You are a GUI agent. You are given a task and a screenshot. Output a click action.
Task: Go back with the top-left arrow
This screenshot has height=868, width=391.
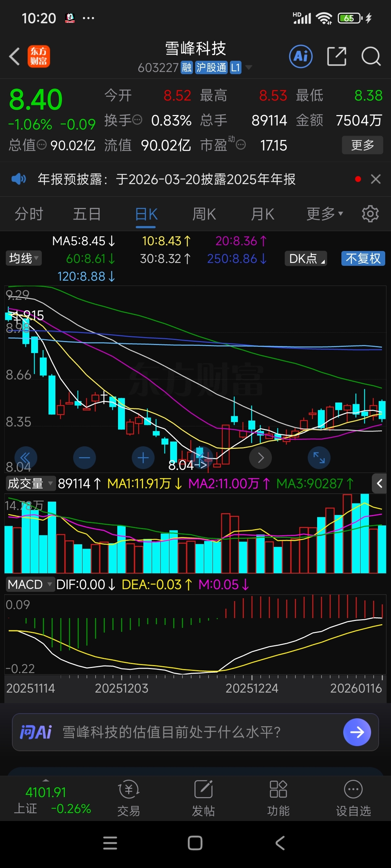pyautogui.click(x=14, y=57)
